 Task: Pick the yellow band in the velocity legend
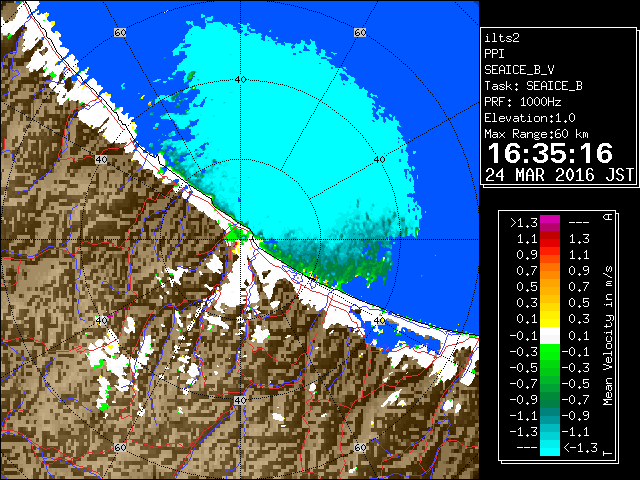coord(550,319)
